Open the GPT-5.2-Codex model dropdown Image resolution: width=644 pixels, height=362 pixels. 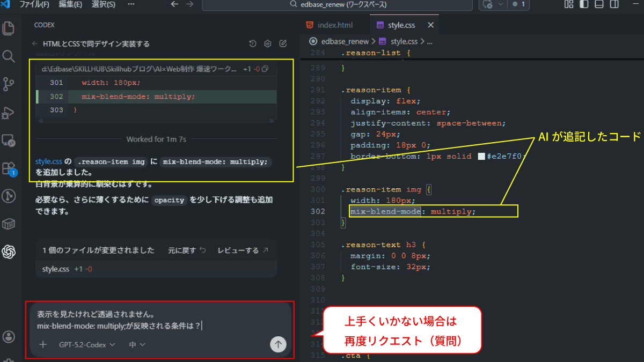87,345
